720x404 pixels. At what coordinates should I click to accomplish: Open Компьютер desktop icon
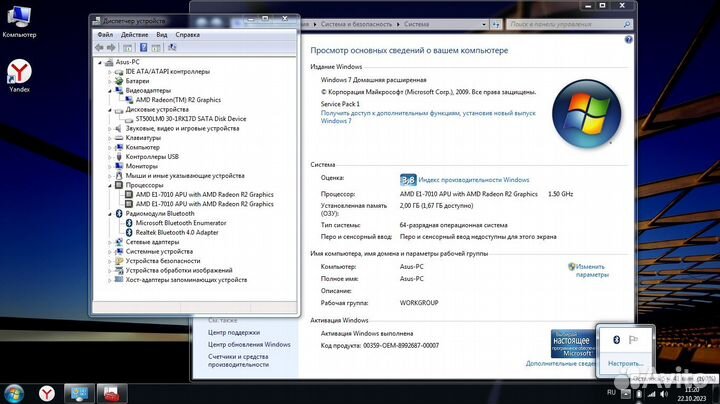(x=19, y=22)
